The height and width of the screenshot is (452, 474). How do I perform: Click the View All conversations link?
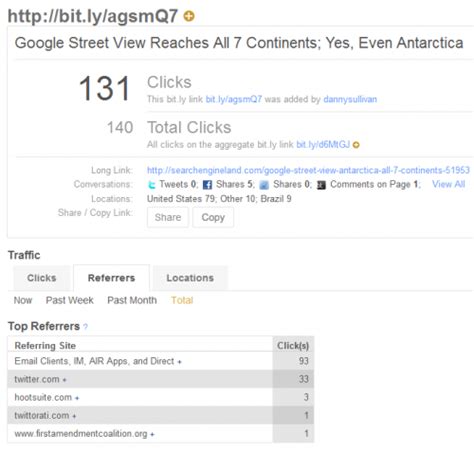pos(448,184)
